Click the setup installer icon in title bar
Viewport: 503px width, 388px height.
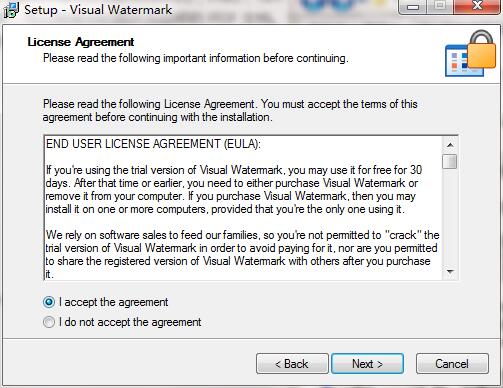(11, 10)
